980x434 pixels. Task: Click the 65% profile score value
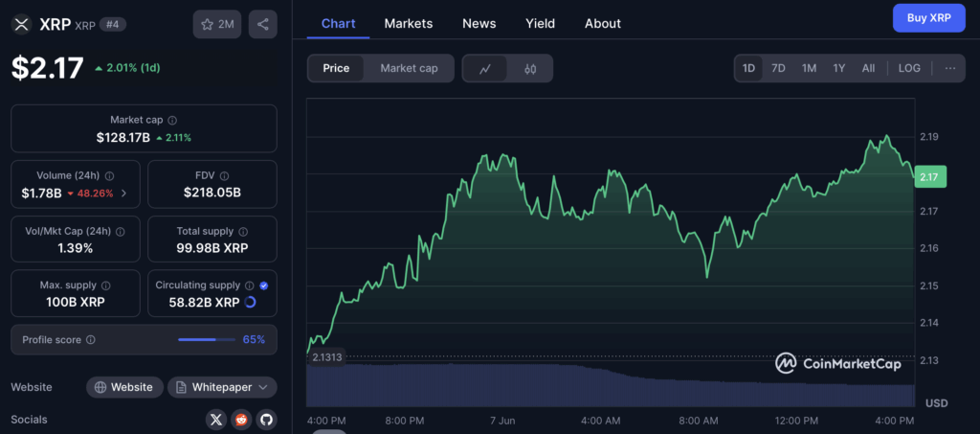coord(254,339)
